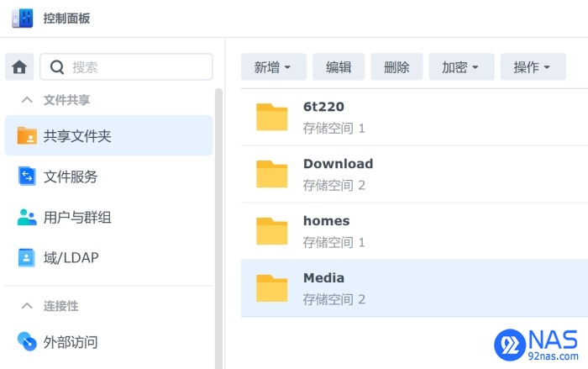
Task: Click the Domain/LDAP card icon
Action: tap(27, 257)
